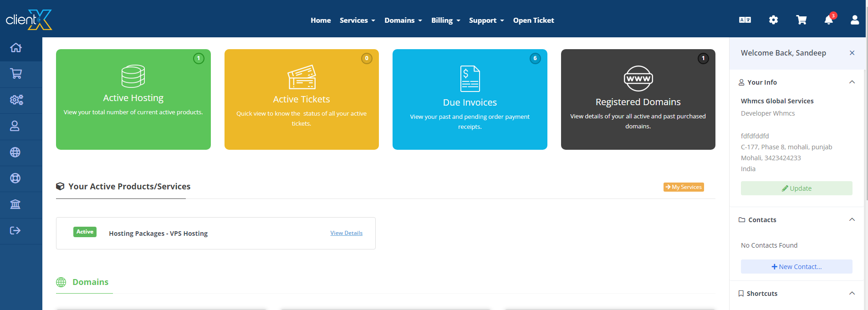Collapse the Contacts section chevron

point(852,220)
